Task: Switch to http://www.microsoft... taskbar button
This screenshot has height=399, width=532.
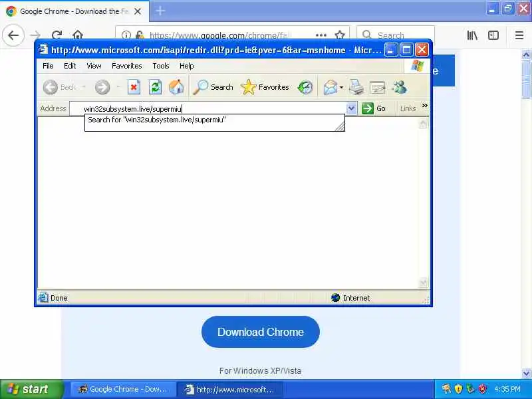Action: click(230, 389)
